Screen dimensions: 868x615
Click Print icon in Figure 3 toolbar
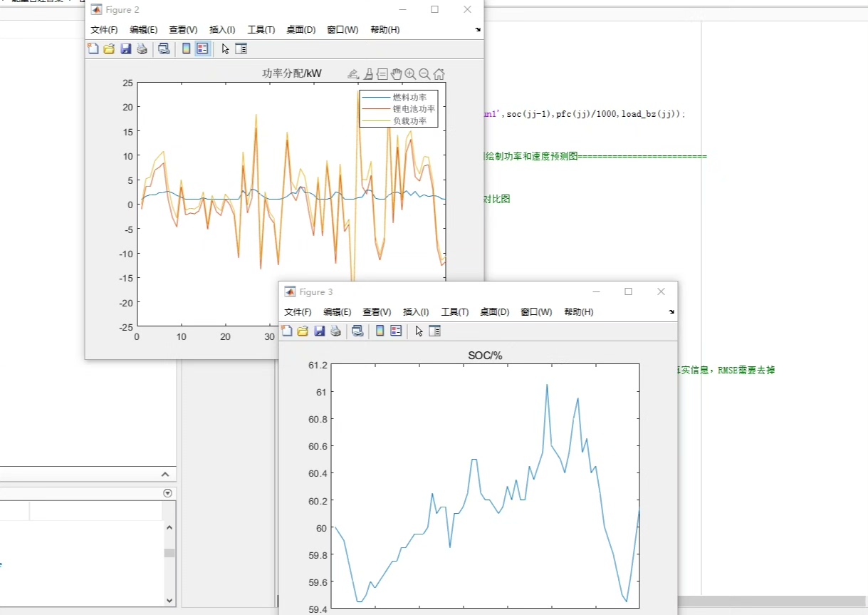tap(335, 331)
